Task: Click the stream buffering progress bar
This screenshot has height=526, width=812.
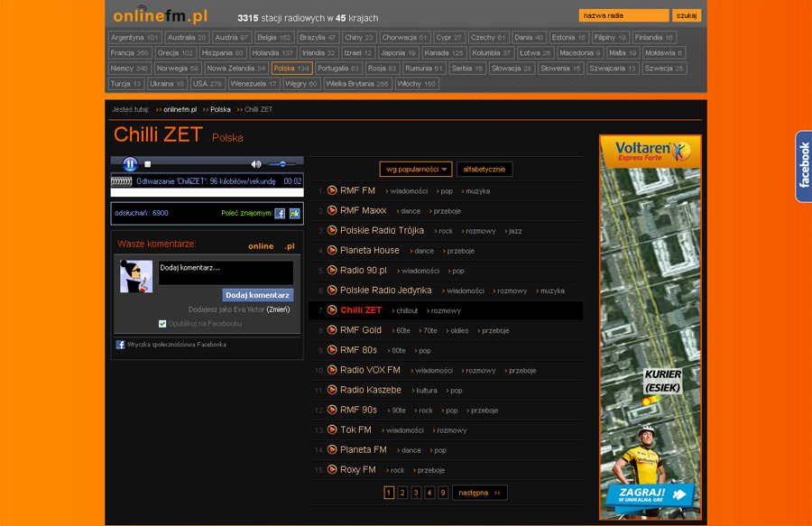Action: 208,192
